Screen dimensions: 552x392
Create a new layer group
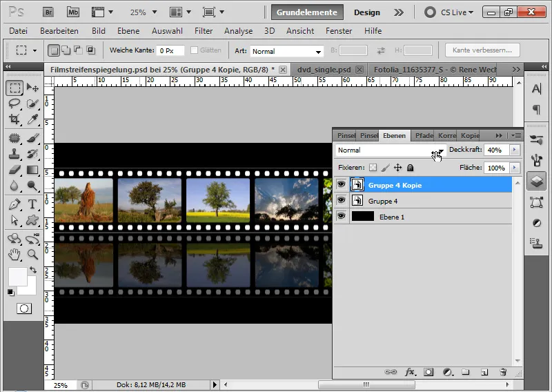(x=466, y=372)
